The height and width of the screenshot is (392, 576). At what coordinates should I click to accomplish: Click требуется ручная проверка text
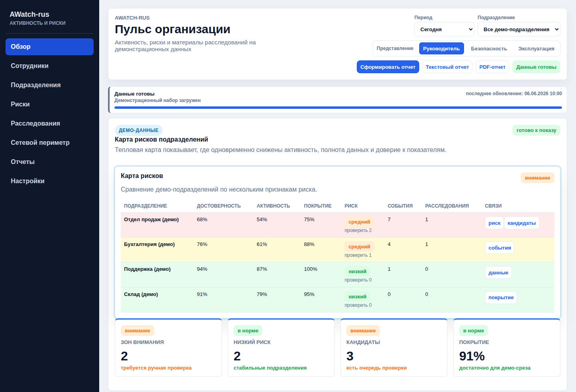point(156,368)
